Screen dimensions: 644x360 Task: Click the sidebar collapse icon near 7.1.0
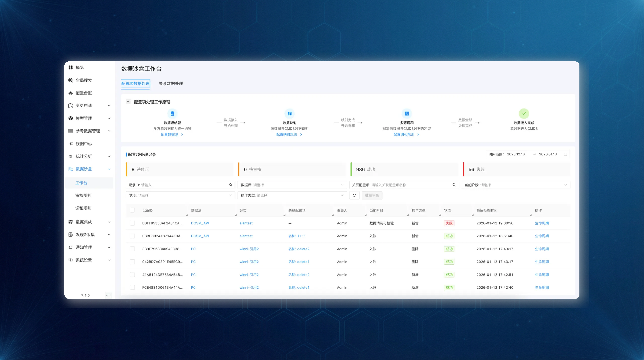coord(108,295)
